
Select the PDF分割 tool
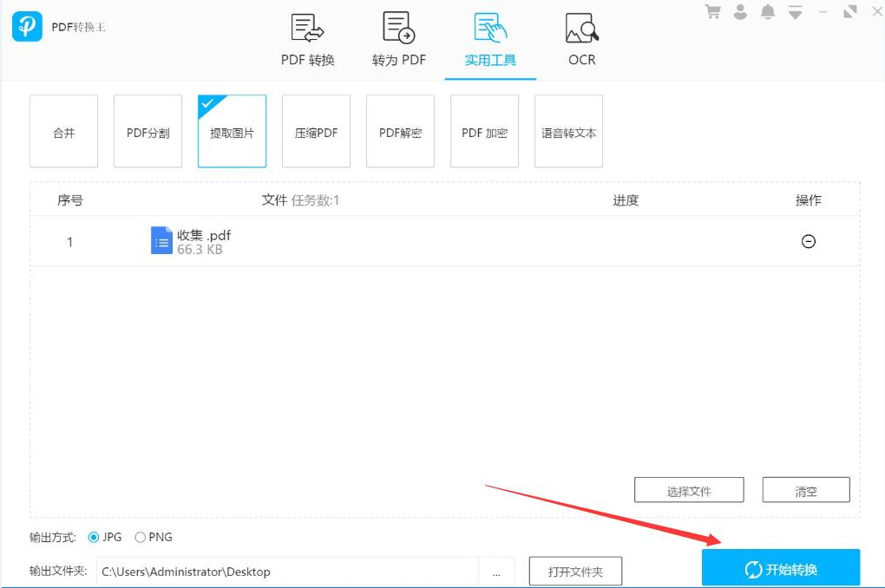(x=147, y=132)
